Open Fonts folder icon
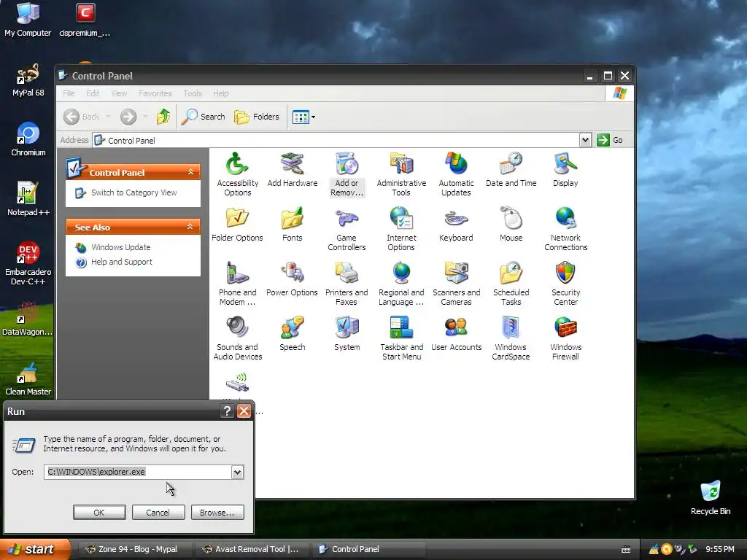The height and width of the screenshot is (560, 747). pyautogui.click(x=292, y=225)
